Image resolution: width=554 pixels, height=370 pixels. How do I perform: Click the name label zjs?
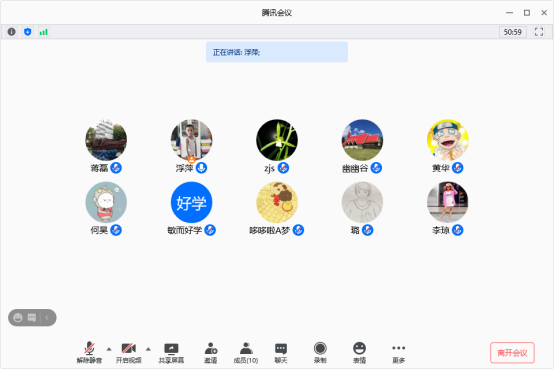click(270, 168)
